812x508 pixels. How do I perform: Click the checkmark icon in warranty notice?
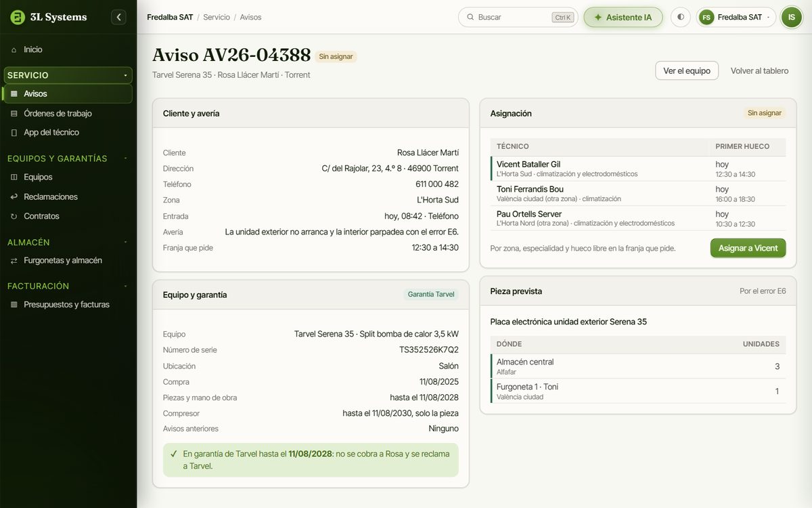tap(174, 454)
